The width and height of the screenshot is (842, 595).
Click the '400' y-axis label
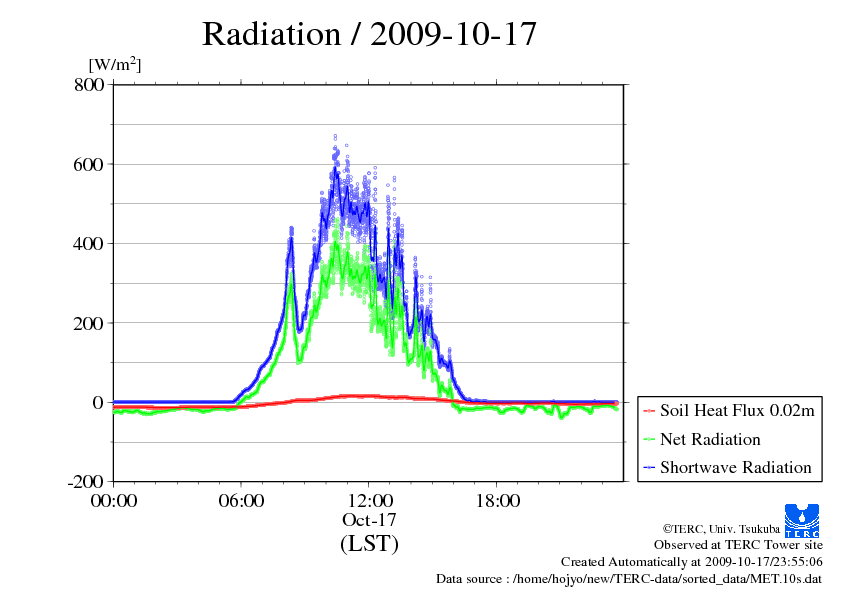(x=89, y=244)
